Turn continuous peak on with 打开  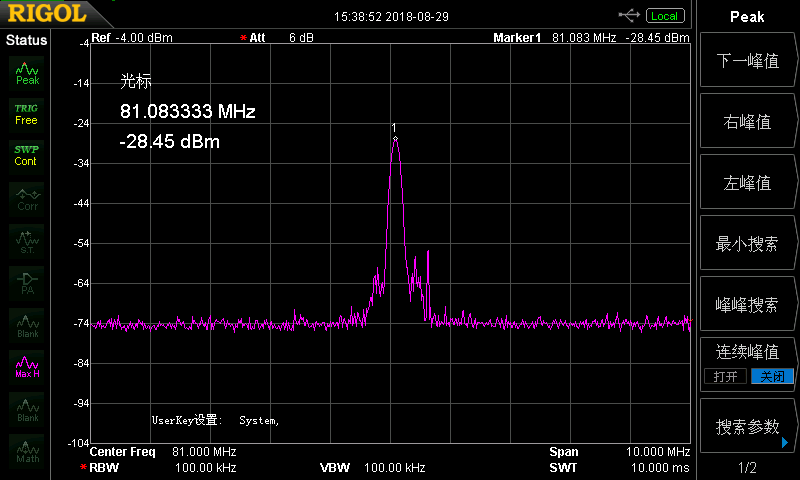coord(725,376)
